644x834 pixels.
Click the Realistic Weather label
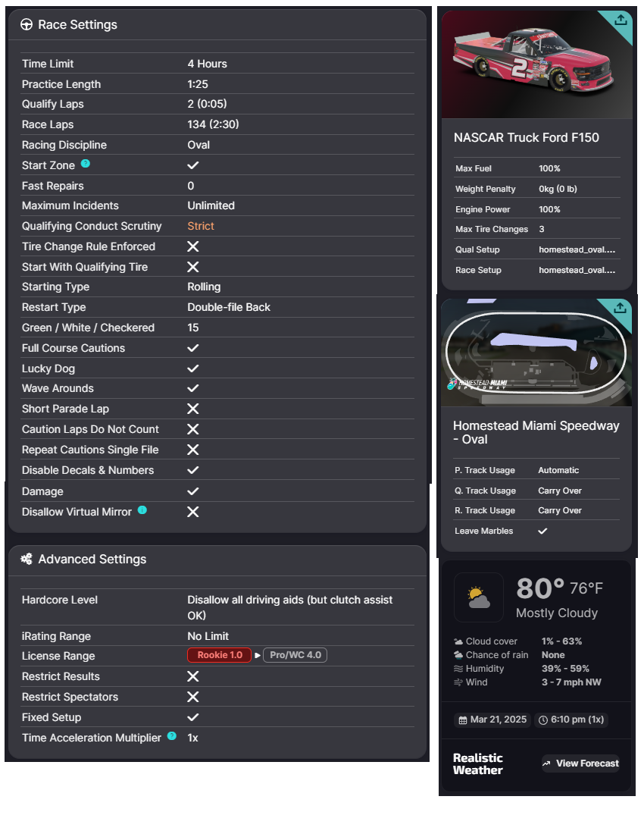pyautogui.click(x=477, y=763)
